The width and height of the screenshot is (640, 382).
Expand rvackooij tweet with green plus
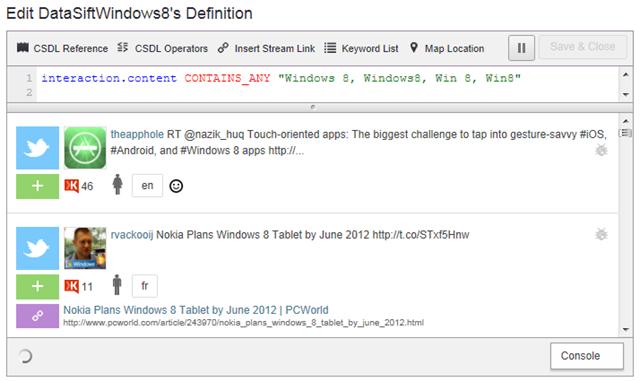click(x=38, y=286)
